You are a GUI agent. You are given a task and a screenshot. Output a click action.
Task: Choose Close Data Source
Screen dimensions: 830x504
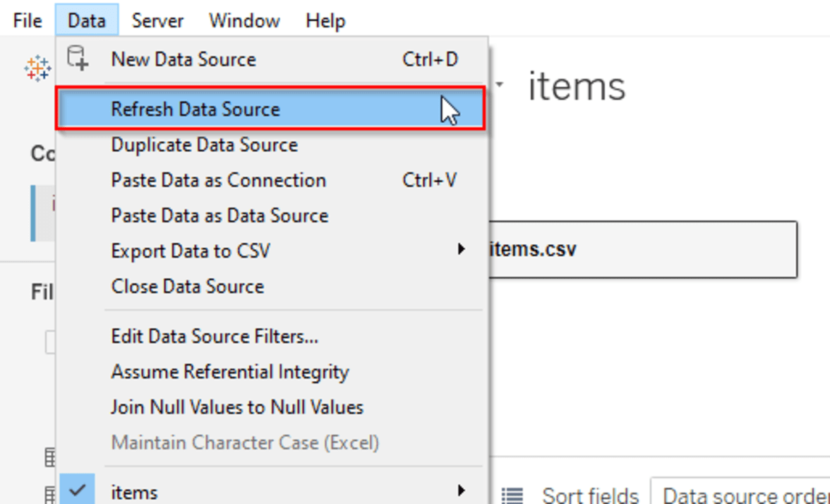point(188,287)
